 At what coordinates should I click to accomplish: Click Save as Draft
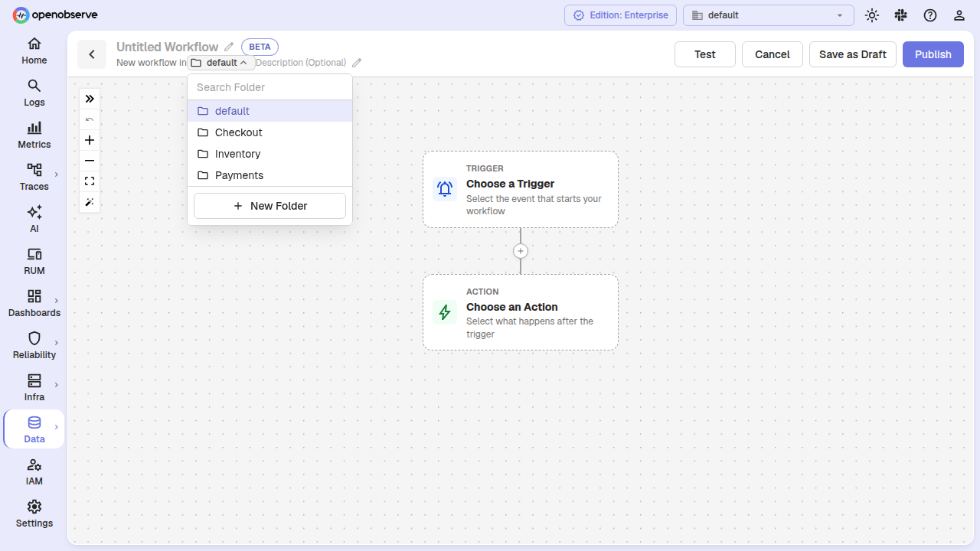point(853,54)
